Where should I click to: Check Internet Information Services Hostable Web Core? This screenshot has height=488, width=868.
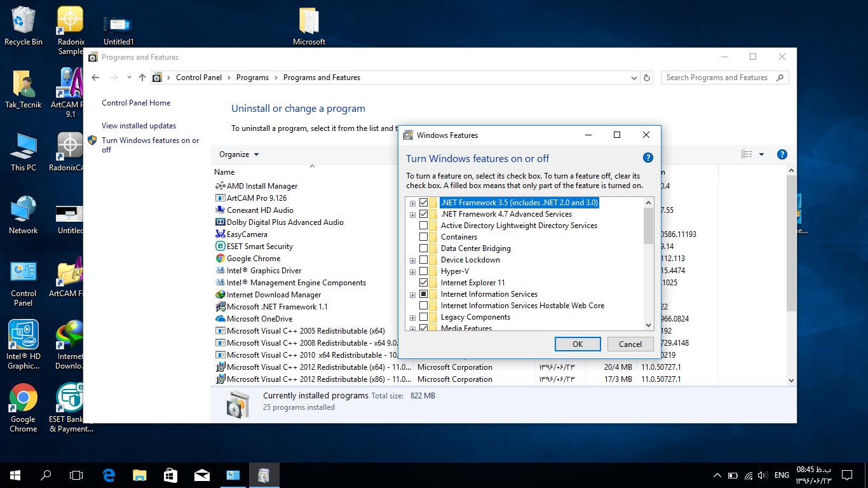(x=424, y=306)
